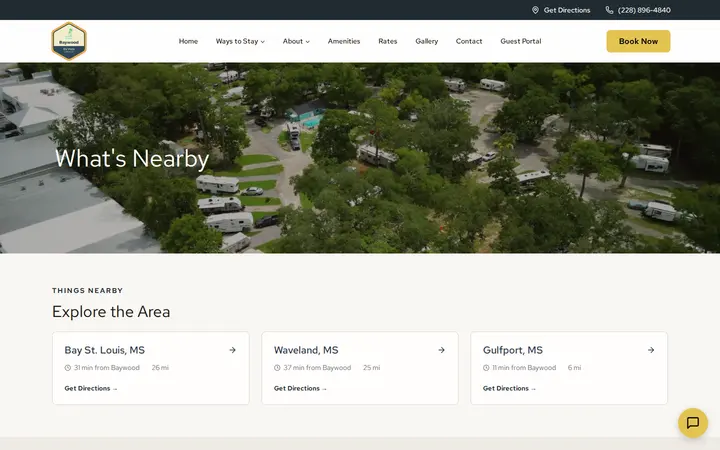
Task: Click clock icon on Waveland card
Action: (x=277, y=368)
